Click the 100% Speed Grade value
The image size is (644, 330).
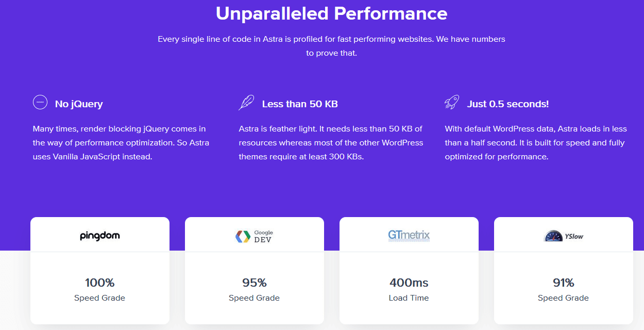pos(100,283)
